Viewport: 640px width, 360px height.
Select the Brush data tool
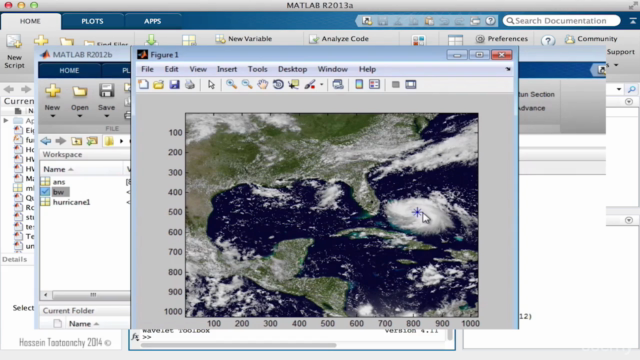click(310, 84)
